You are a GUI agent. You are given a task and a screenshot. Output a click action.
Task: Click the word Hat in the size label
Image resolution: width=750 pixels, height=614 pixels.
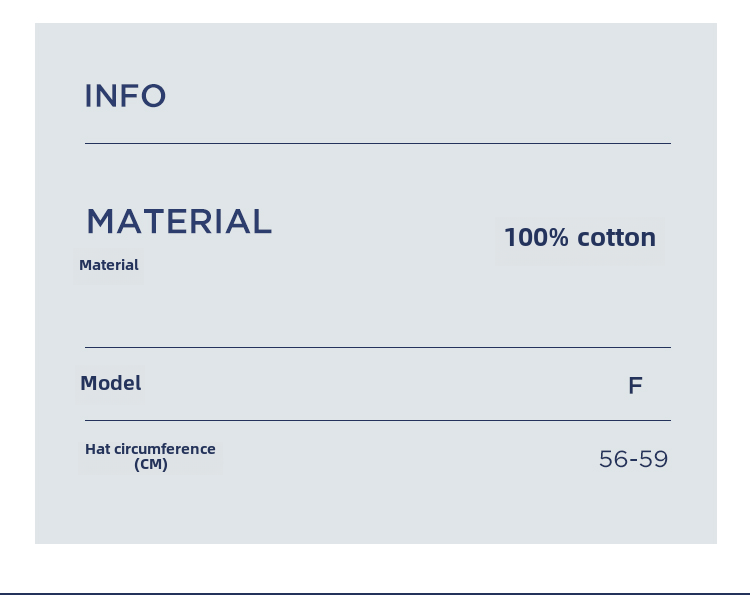(x=97, y=449)
